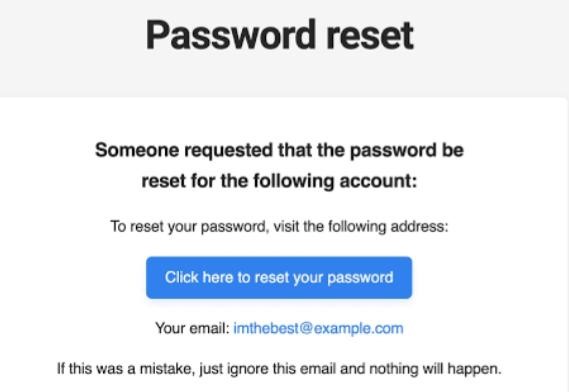This screenshot has width=569, height=392.
Task: Click the "reset for the following account:" line
Action: [x=279, y=181]
